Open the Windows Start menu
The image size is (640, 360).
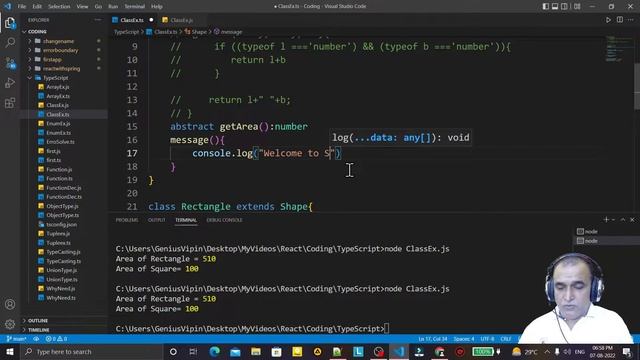click(x=10, y=351)
